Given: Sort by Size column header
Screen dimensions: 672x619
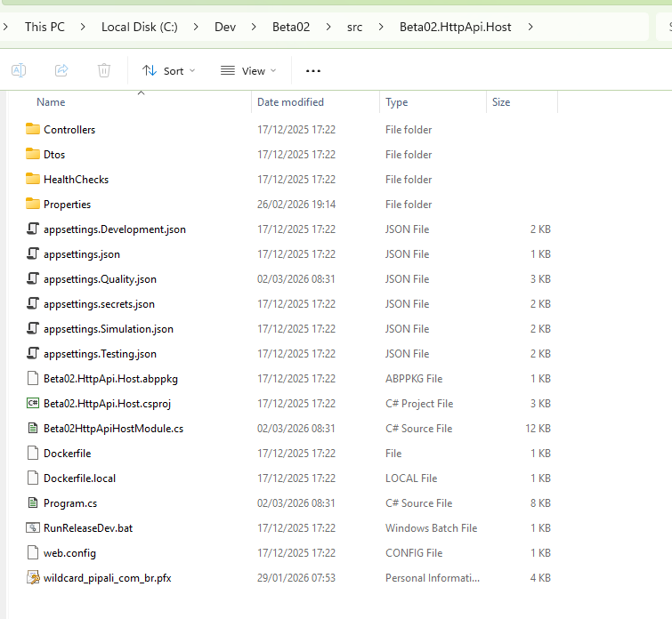Looking at the screenshot, I should click(501, 102).
